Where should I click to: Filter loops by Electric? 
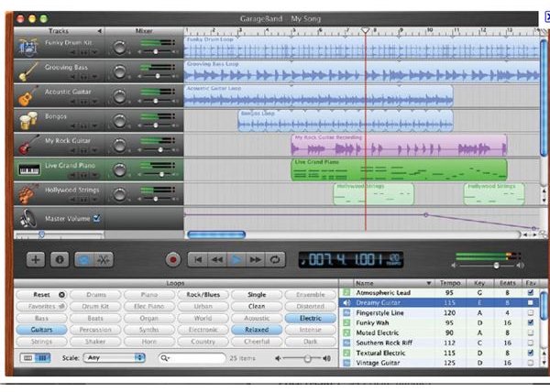pyautogui.click(x=311, y=318)
